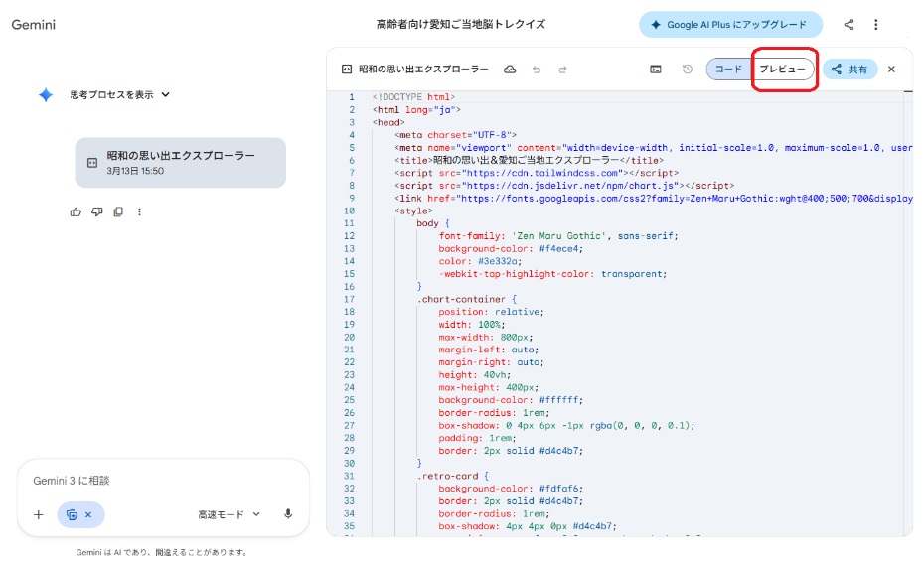Click the cloud save icon in canvas toolbar
924x562 pixels.
click(x=511, y=70)
